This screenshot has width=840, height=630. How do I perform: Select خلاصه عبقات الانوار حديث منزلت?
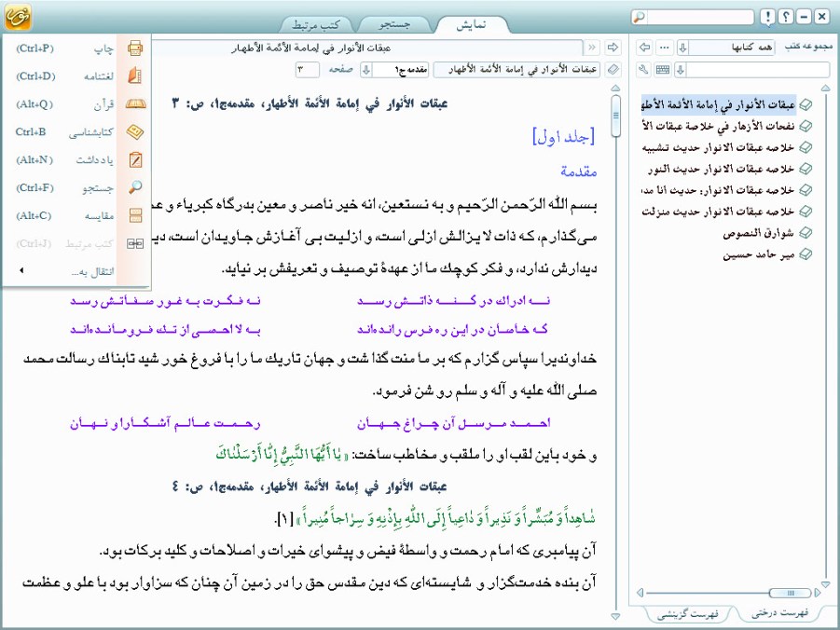pyautogui.click(x=718, y=212)
